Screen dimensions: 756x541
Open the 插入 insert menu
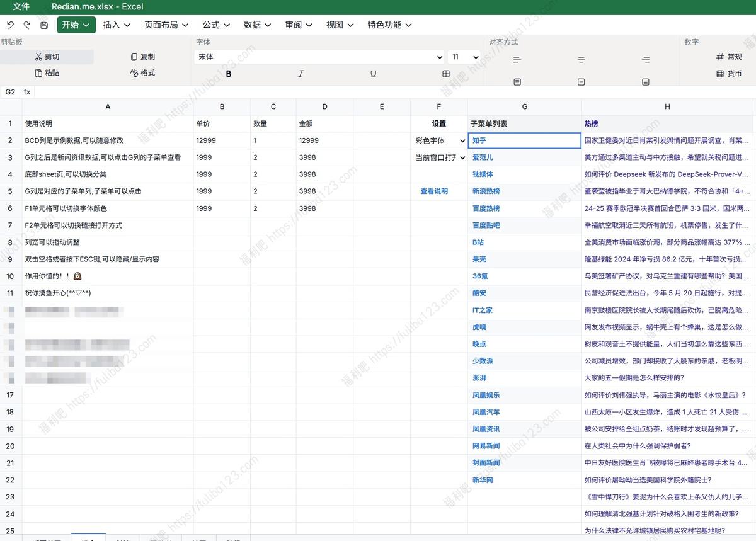[117, 25]
